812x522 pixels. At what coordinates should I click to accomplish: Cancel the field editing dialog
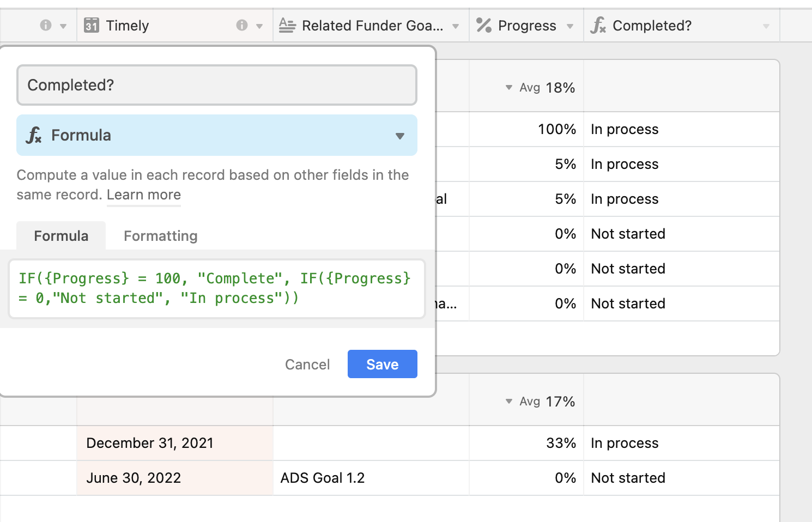click(307, 365)
